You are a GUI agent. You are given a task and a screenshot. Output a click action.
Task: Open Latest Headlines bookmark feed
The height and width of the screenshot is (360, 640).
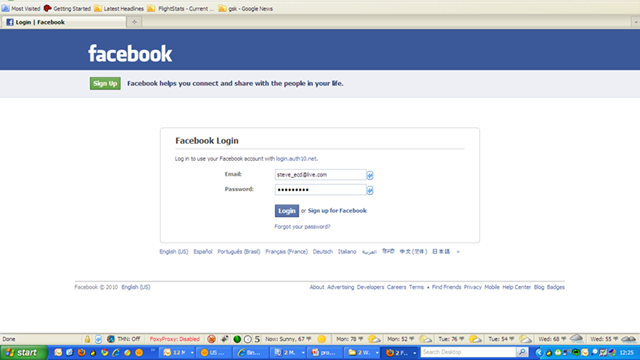tap(119, 8)
